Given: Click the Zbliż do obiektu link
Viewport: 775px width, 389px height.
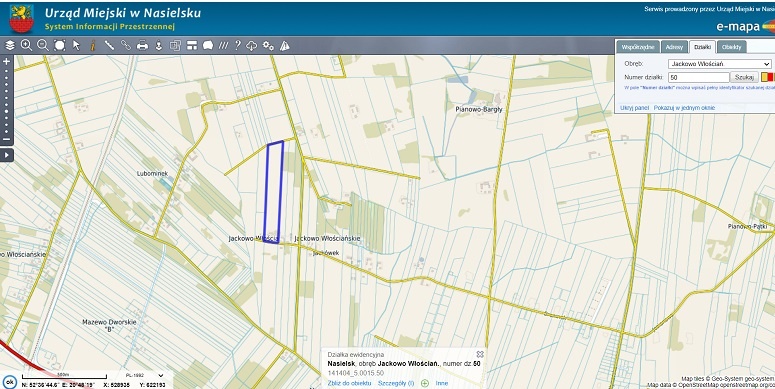Looking at the screenshot, I should coord(349,383).
